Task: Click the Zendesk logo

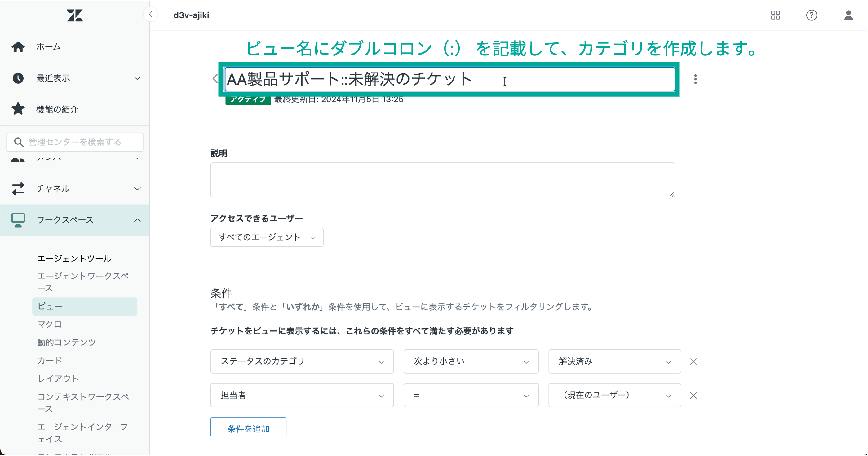Action: coord(75,15)
